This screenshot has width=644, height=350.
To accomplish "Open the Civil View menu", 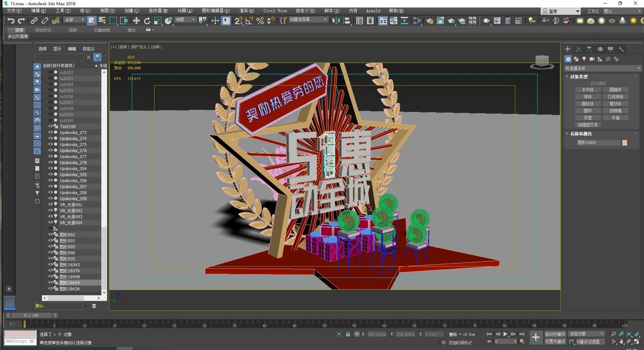I will (x=275, y=11).
